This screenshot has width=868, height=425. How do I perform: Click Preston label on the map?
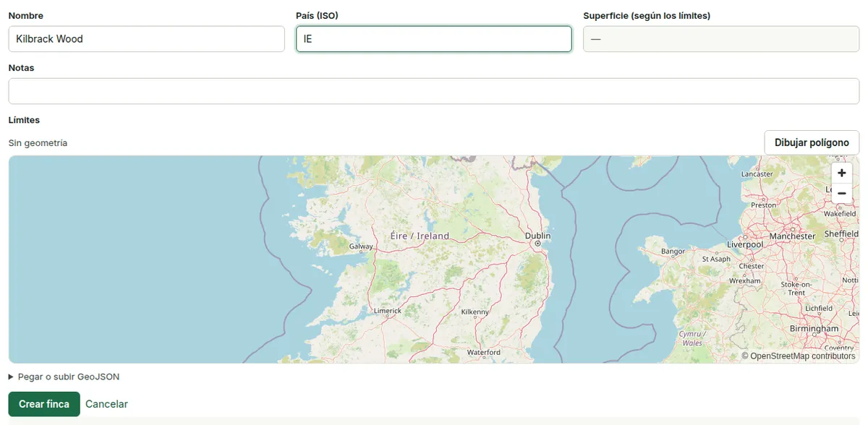(x=763, y=205)
